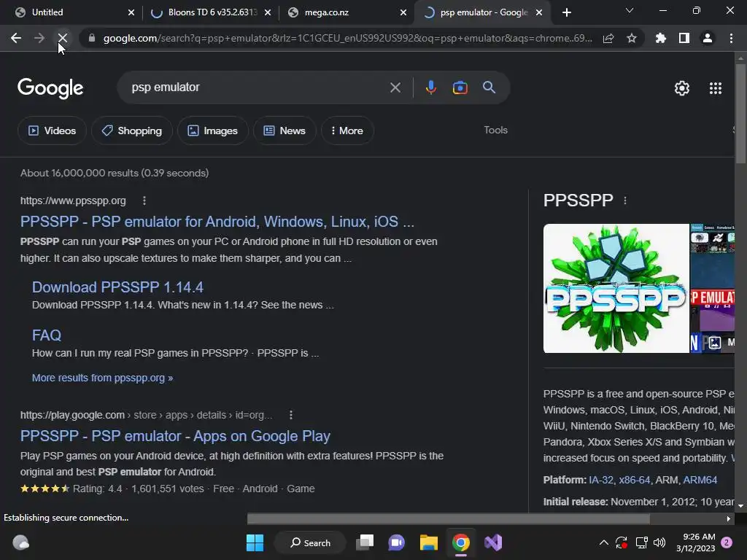
Task: Open More results from ppsspp.org
Action: (x=102, y=378)
